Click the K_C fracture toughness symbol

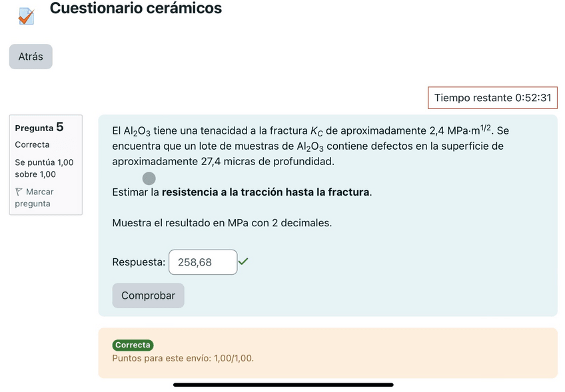316,131
